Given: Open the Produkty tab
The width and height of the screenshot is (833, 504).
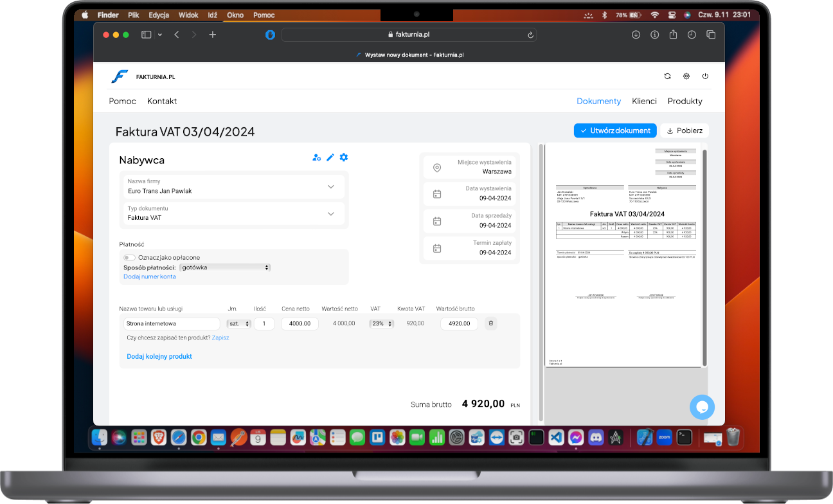Looking at the screenshot, I should [685, 101].
